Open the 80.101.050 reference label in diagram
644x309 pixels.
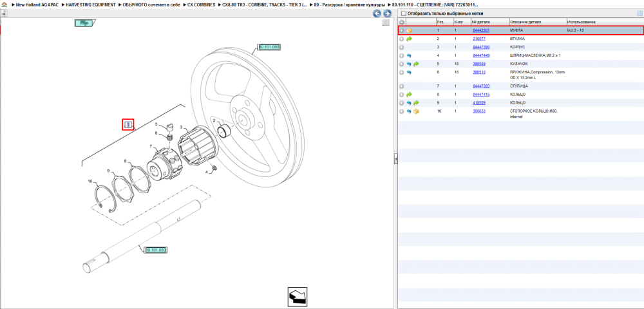pyautogui.click(x=156, y=250)
